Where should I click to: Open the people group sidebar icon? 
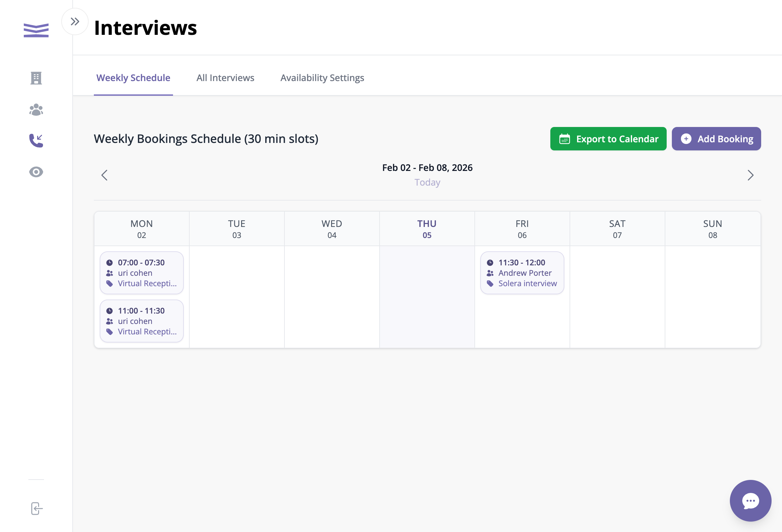coord(36,110)
